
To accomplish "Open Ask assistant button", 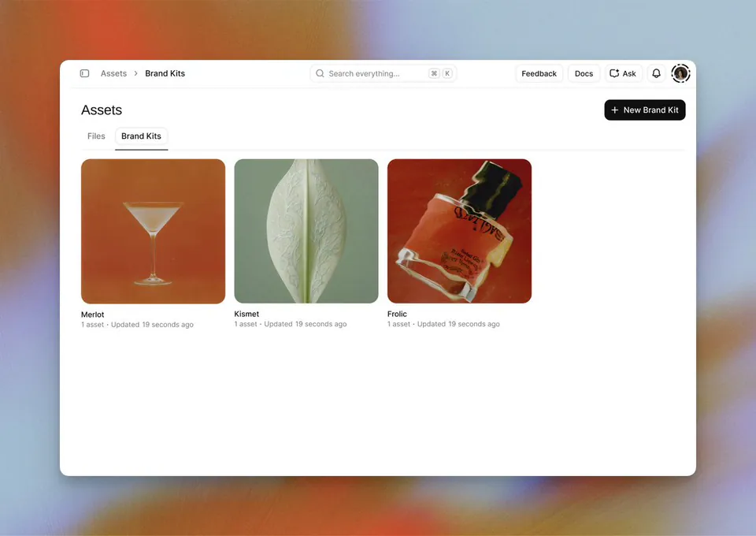I will click(x=623, y=73).
